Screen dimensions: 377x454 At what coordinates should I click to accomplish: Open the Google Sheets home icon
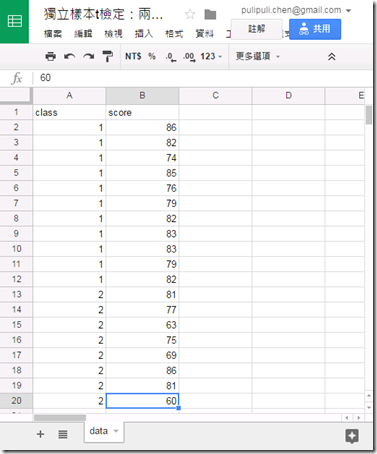click(x=14, y=21)
